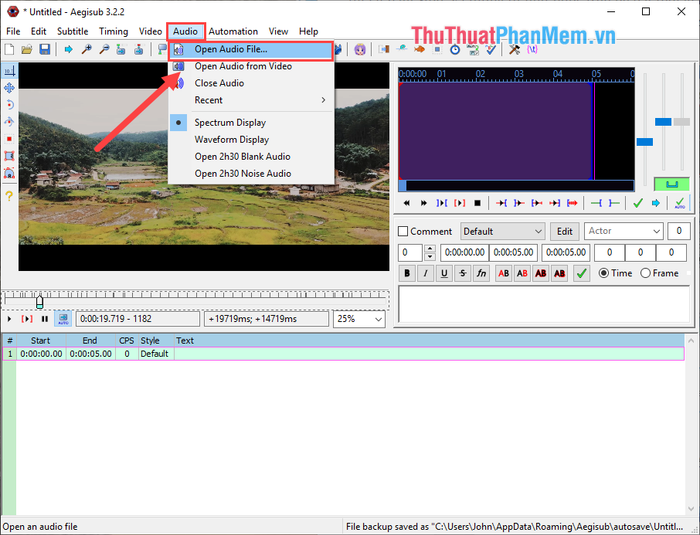
Task: Click the fn font face button
Action: pos(481,273)
